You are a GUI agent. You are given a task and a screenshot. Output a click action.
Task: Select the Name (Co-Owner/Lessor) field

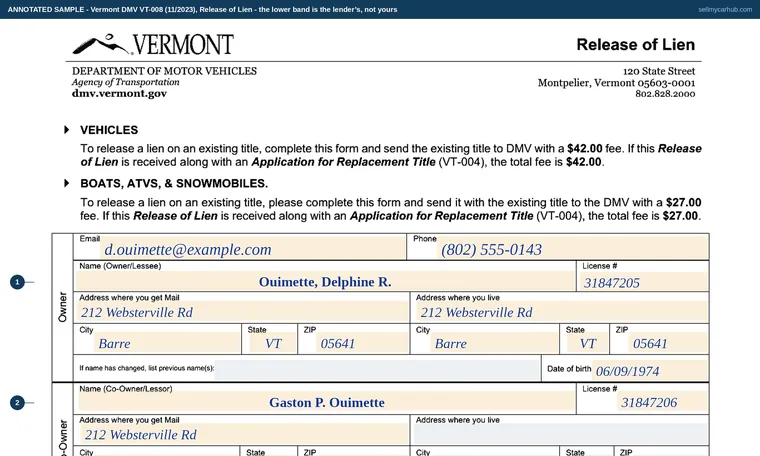pos(325,399)
